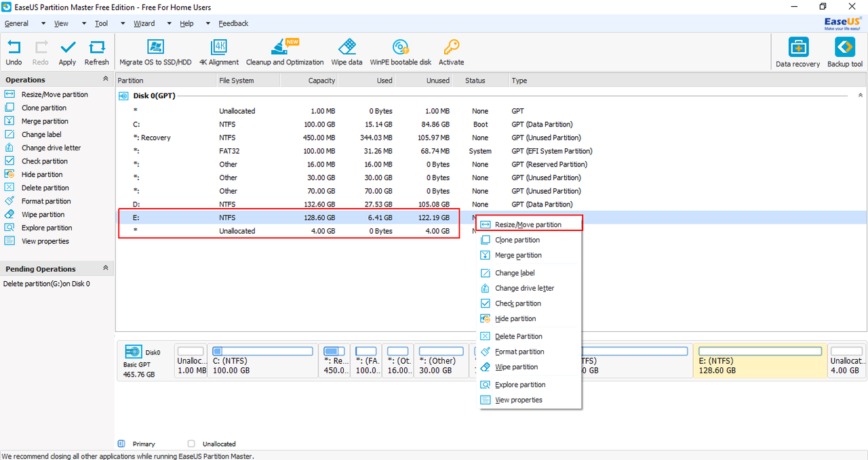The width and height of the screenshot is (868, 460).
Task: Click the Redo toolbar icon
Action: coord(41,53)
